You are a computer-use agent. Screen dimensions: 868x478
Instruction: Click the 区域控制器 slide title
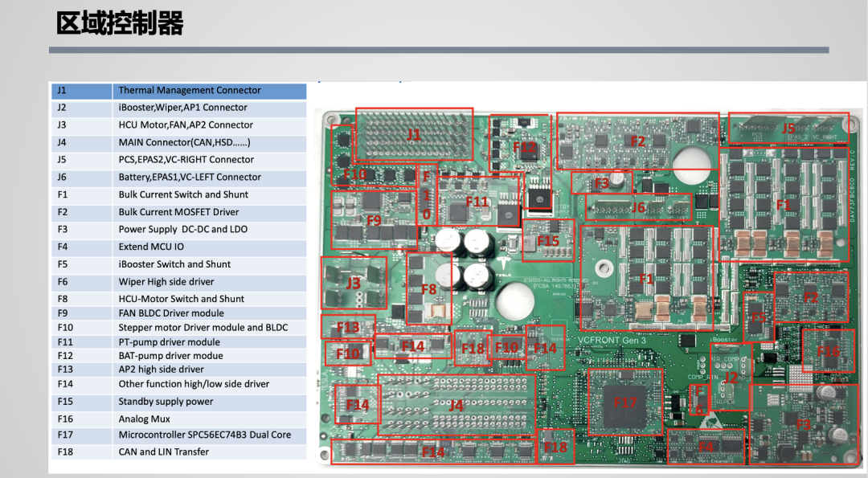[120, 24]
